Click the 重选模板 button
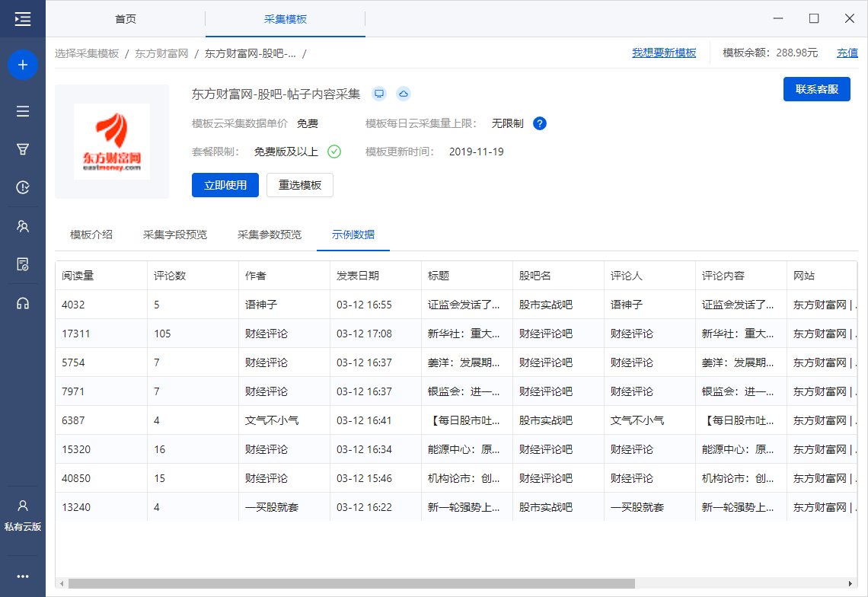The width and height of the screenshot is (868, 597). 300,185
